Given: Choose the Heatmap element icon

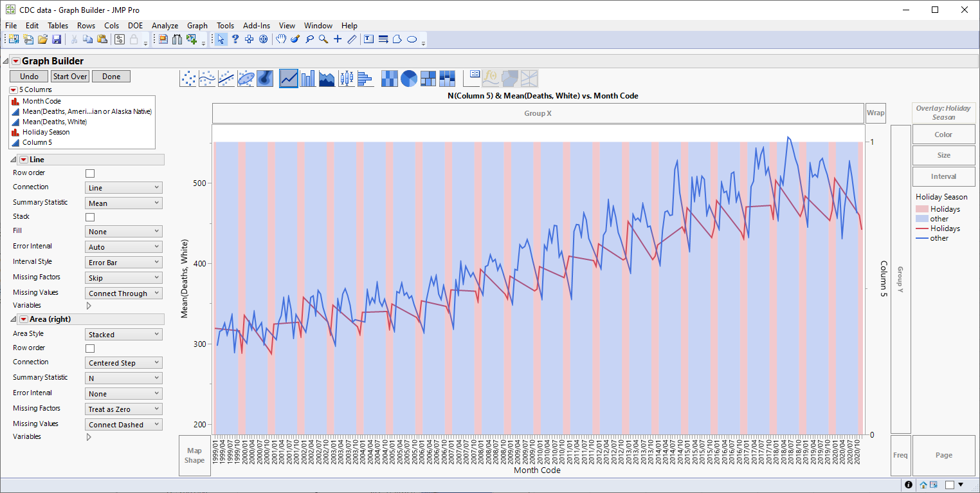Looking at the screenshot, I should point(389,77).
